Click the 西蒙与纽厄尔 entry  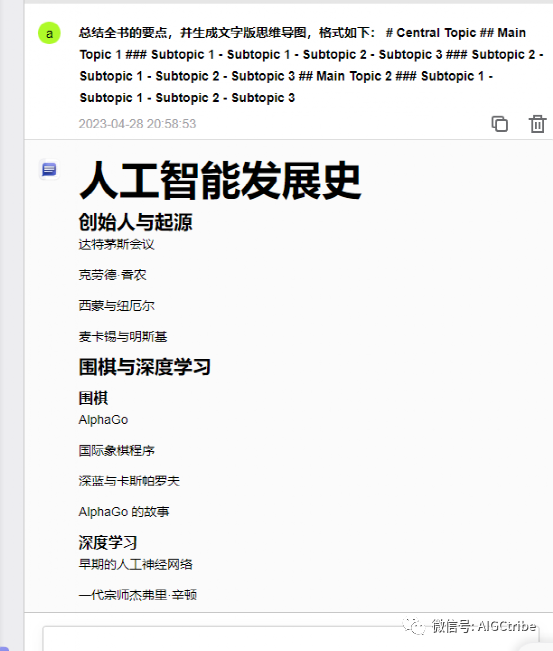coord(117,306)
